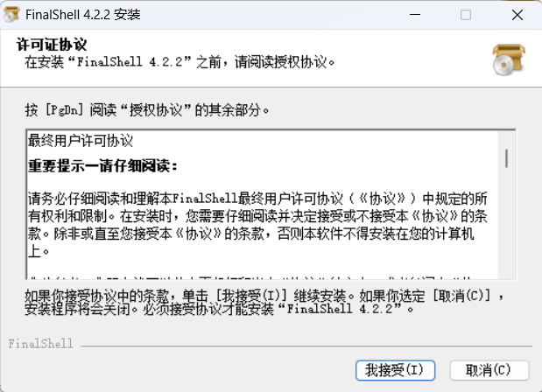Click the title bar text FinalShell 4.2.2 安装
The width and height of the screenshot is (542, 392).
pyautogui.click(x=83, y=15)
